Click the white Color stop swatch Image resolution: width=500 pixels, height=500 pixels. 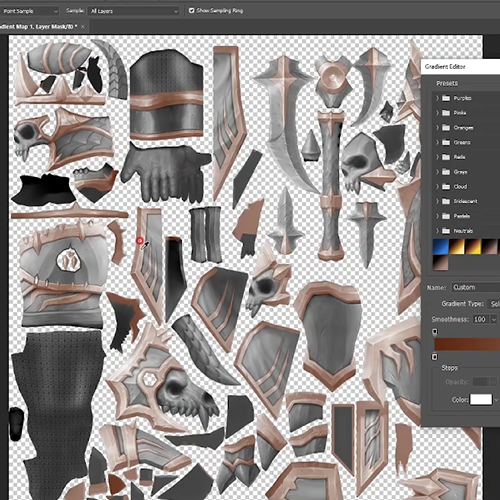(x=481, y=399)
